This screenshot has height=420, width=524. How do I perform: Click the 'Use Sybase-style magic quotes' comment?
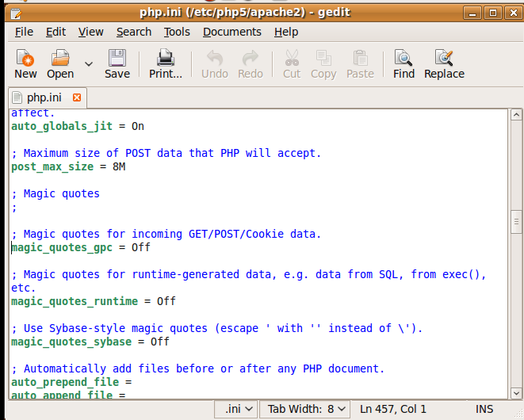tap(217, 328)
